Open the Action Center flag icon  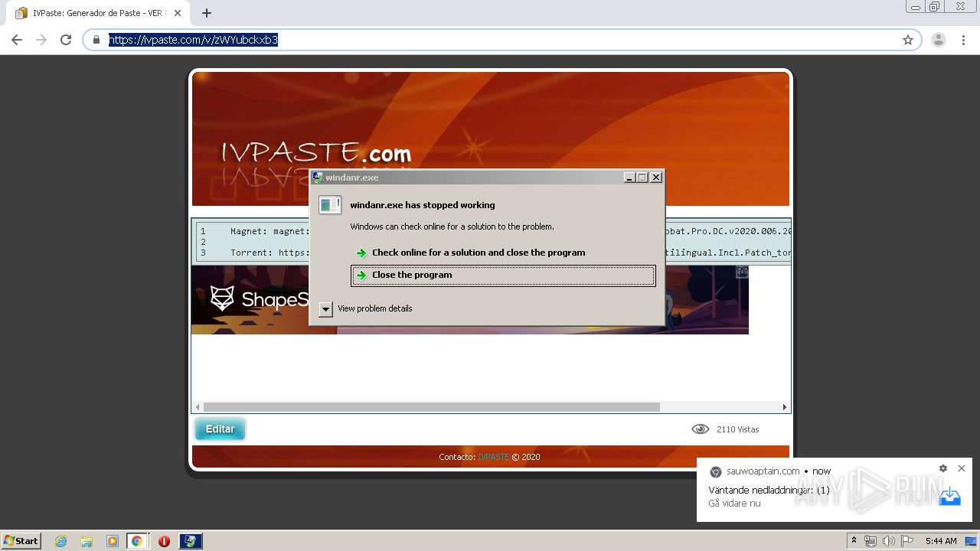906,541
